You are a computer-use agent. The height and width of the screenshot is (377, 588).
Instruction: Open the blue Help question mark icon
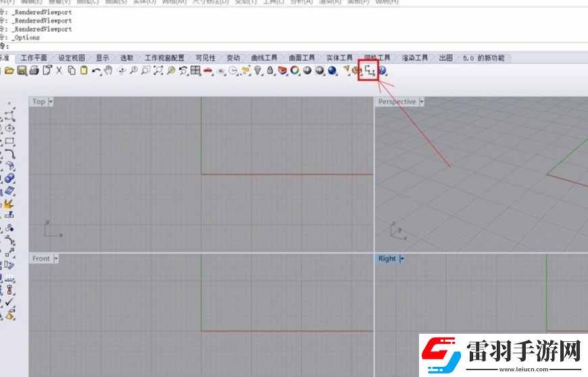click(x=383, y=70)
